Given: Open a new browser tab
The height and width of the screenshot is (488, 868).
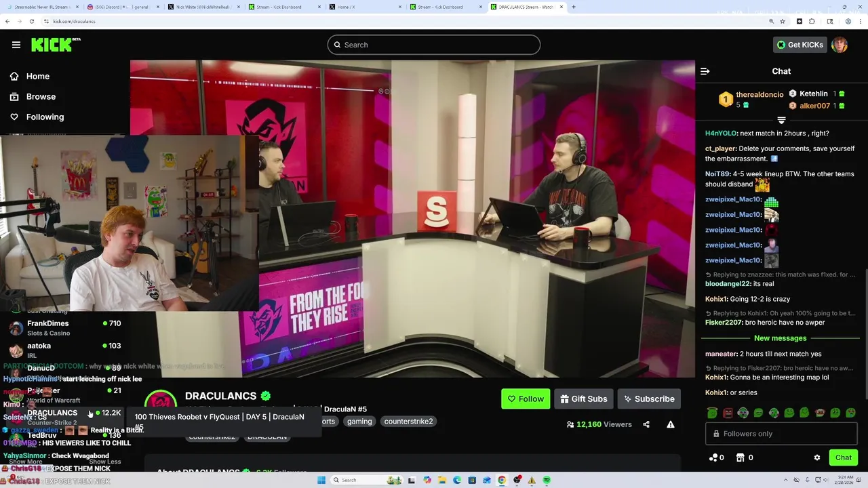Looking at the screenshot, I should coord(574,7).
